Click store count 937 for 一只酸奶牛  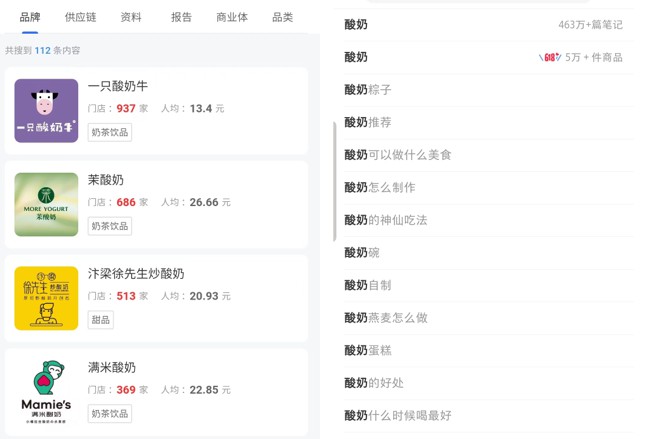126,108
